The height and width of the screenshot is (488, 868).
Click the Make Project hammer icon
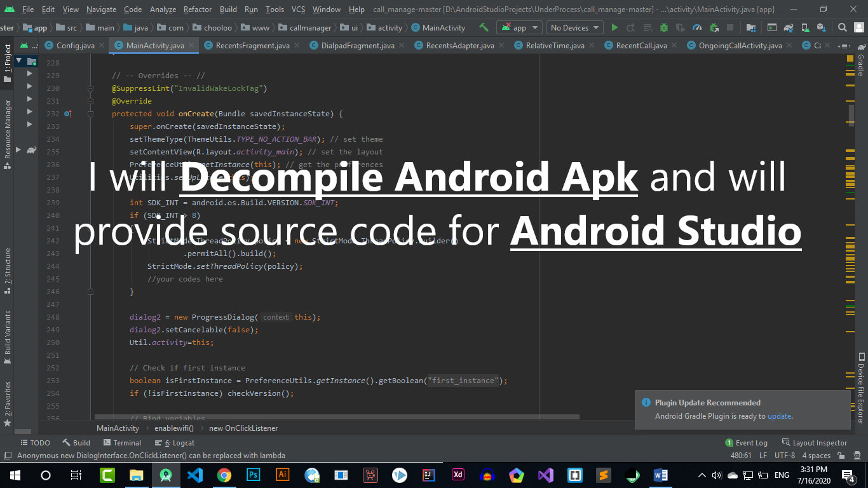(484, 27)
